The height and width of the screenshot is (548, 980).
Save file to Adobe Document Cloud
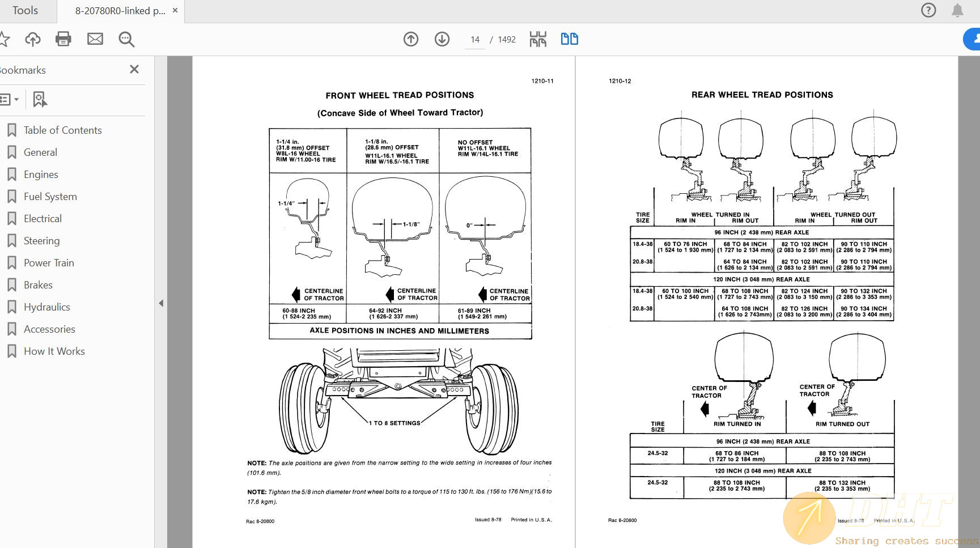tap(32, 39)
